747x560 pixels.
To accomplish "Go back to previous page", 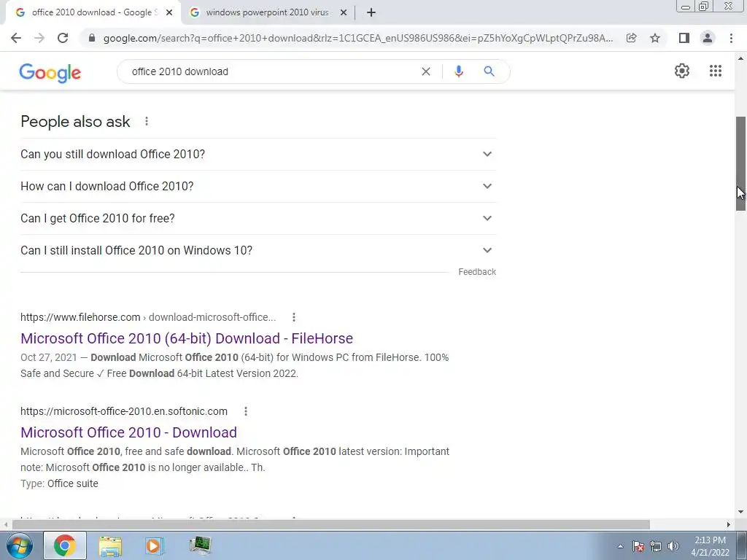I will [16, 38].
